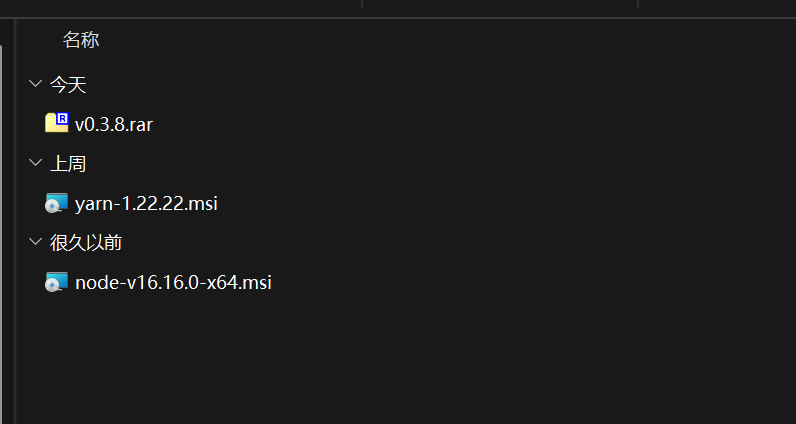Select the node-v16.16.0-x64.msi file name

(173, 283)
